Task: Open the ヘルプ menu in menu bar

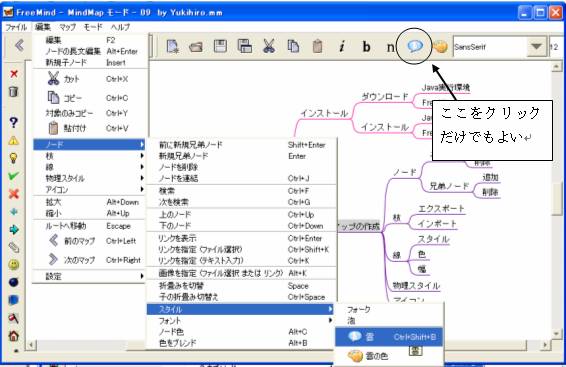Action: pos(120,27)
